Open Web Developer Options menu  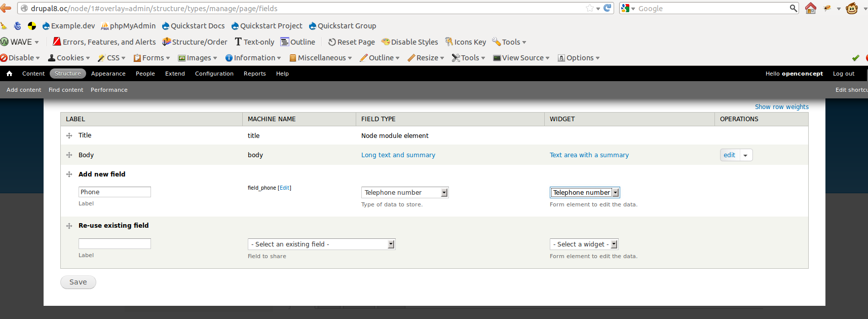pos(579,58)
